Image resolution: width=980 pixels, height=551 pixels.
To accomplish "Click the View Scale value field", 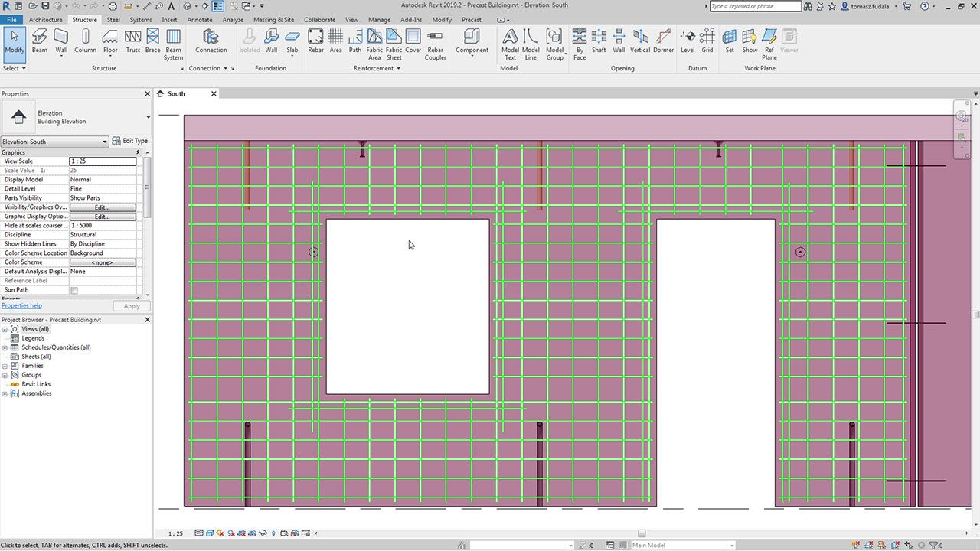I will 103,161.
